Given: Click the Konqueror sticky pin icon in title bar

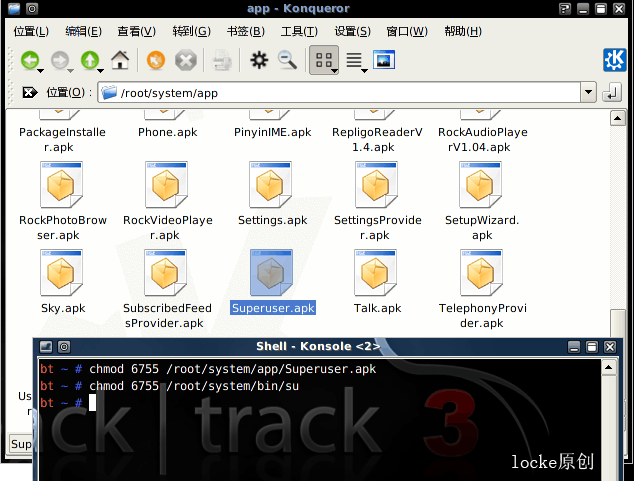Looking at the screenshot, I should click(x=32, y=8).
